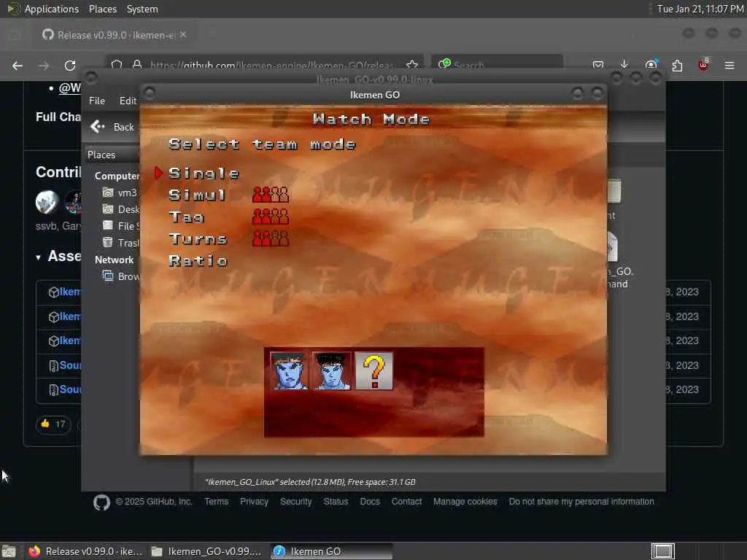This screenshot has width=747, height=560.
Task: Open File System location in sidebar
Action: (121, 226)
